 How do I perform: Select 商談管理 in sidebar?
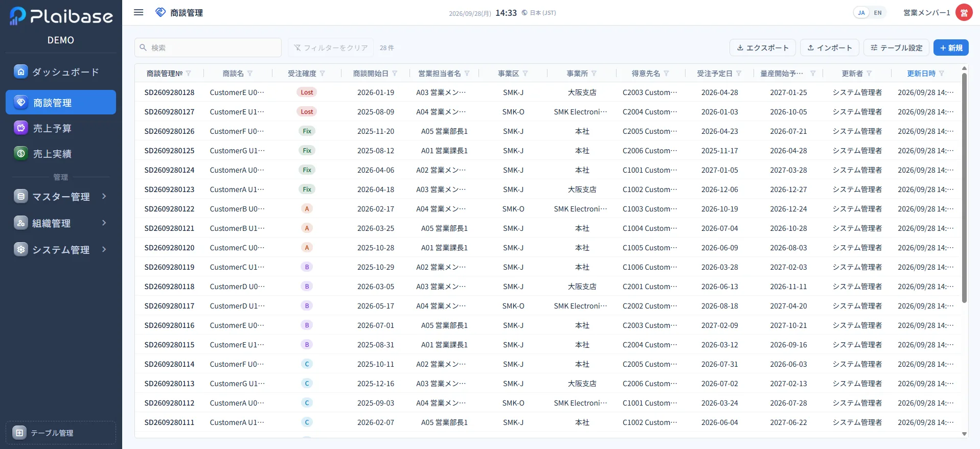point(61,102)
